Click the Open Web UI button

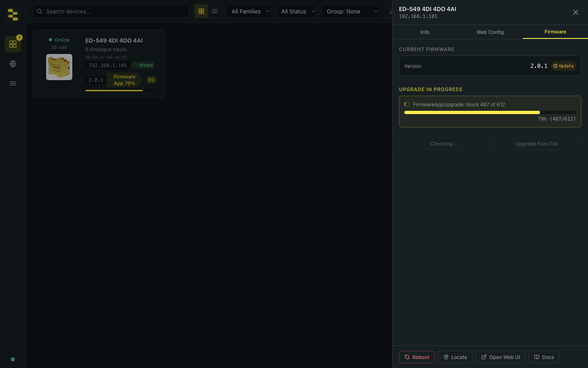pyautogui.click(x=501, y=357)
